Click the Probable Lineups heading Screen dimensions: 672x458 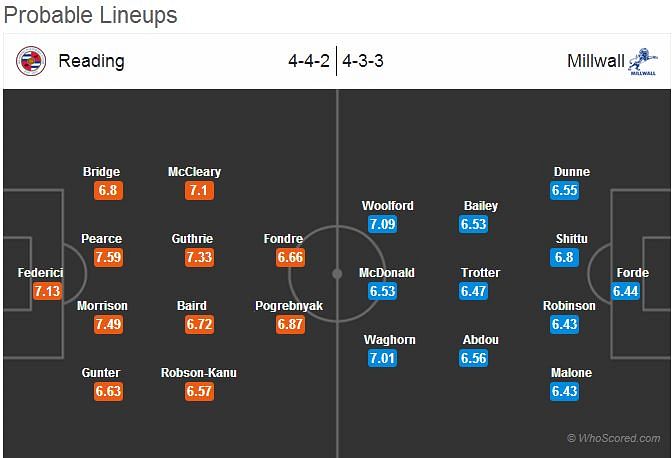click(x=90, y=15)
